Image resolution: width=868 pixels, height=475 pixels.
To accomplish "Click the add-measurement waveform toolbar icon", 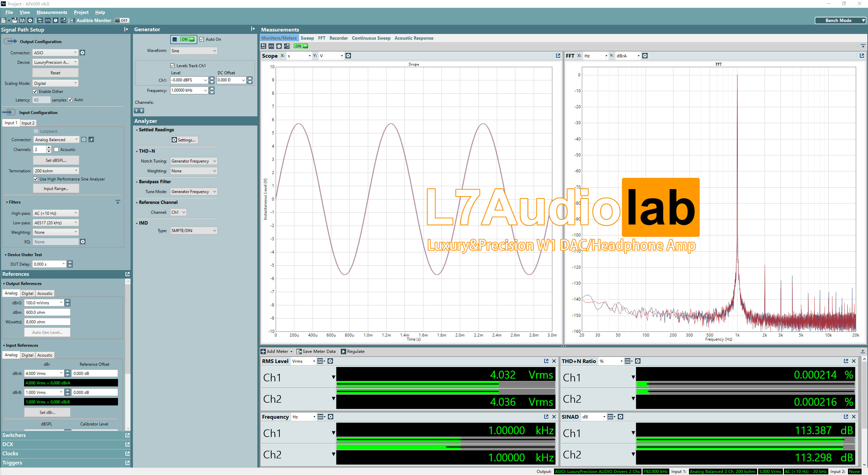I will click(x=63, y=20).
